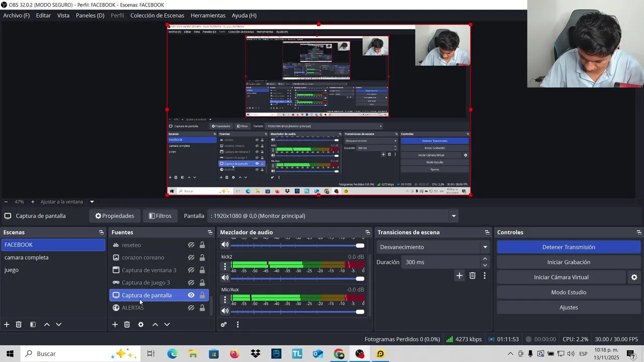Viewport: 644px width, 362px height.
Task: Undock the Fuentes panel
Action: 210,232
